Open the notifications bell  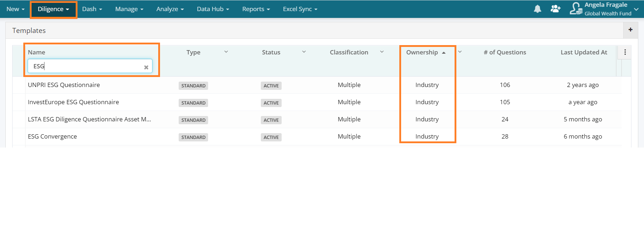[x=537, y=9]
